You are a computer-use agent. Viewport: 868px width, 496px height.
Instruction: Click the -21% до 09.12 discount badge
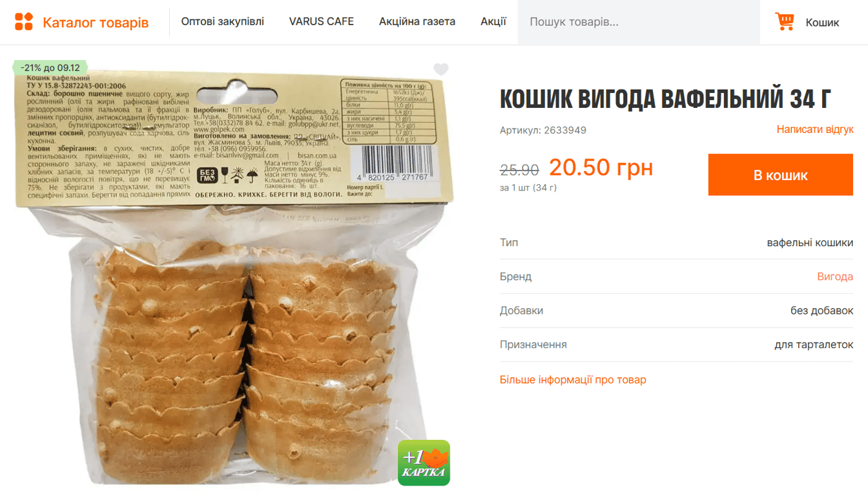(x=50, y=68)
